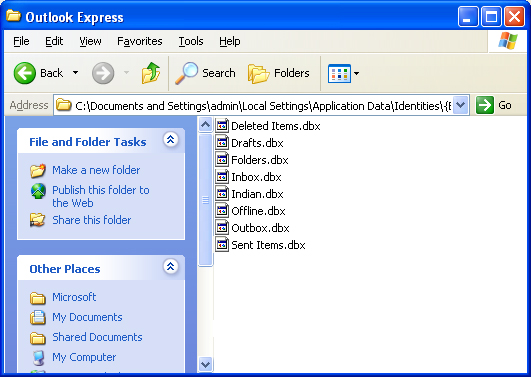
Task: Select the Folders.dbx file icon
Action: (x=222, y=160)
